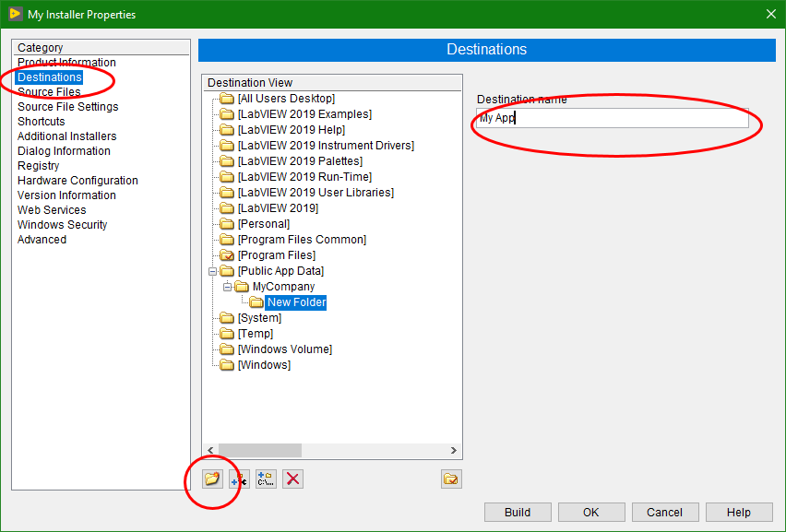The image size is (786, 532).
Task: Select the [Program Files Common] destination
Action: click(302, 240)
